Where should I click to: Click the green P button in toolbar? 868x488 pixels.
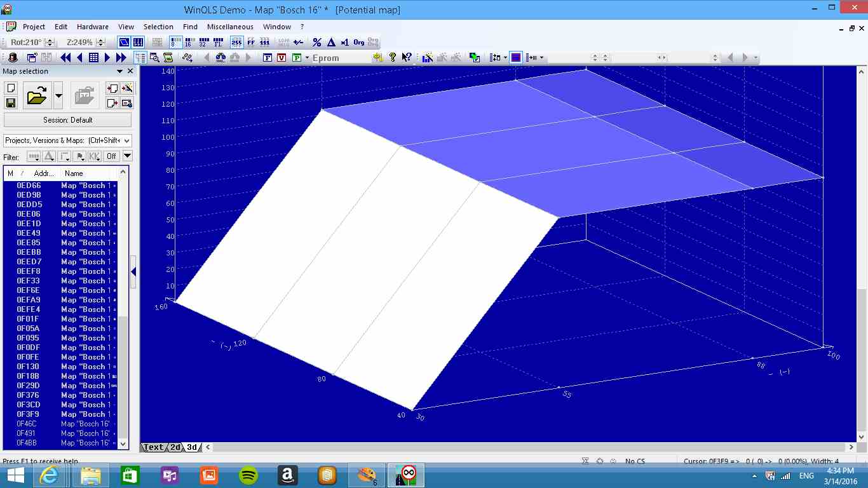pos(297,58)
